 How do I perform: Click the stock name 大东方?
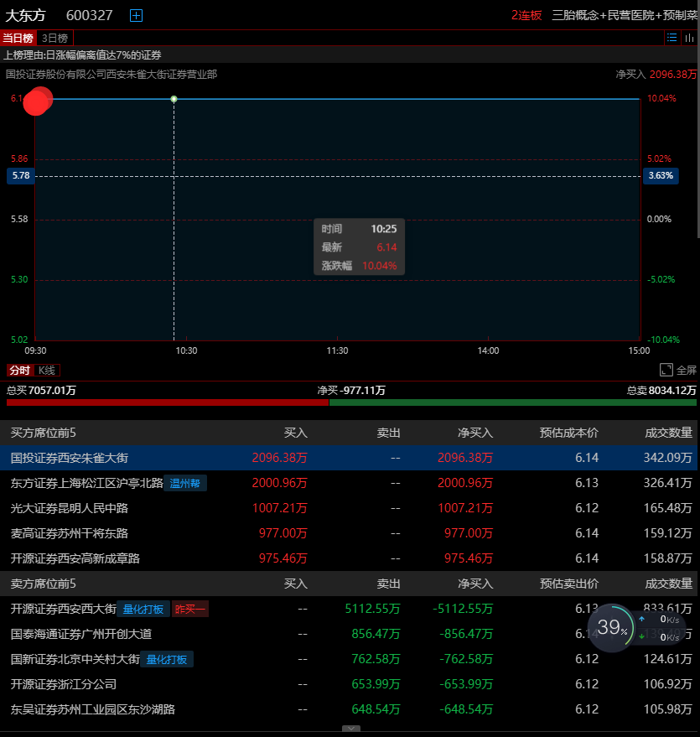[x=25, y=15]
